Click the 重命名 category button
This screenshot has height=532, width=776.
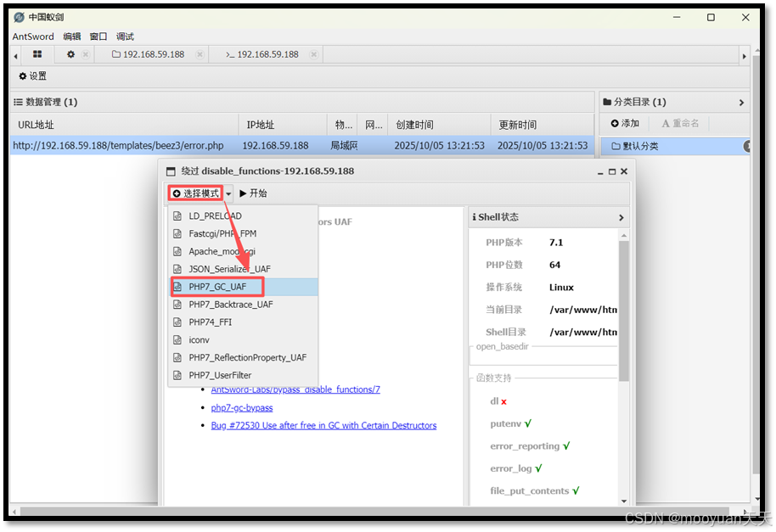tap(680, 123)
